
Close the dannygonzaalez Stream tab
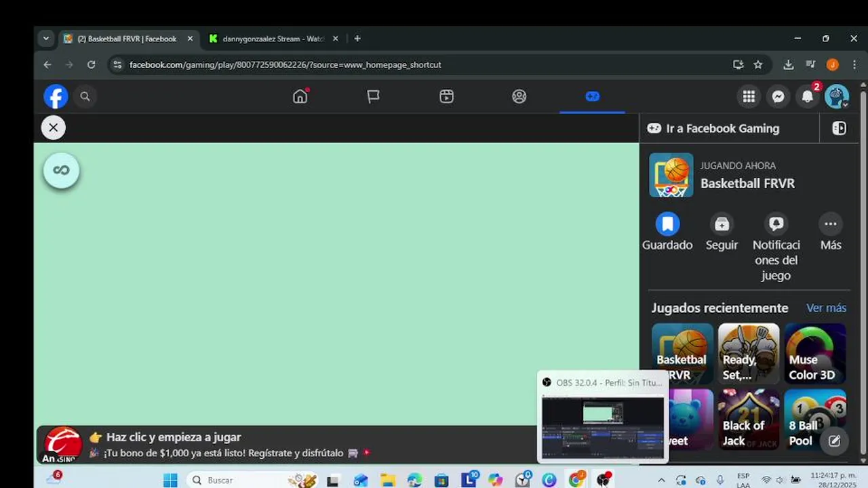(335, 39)
